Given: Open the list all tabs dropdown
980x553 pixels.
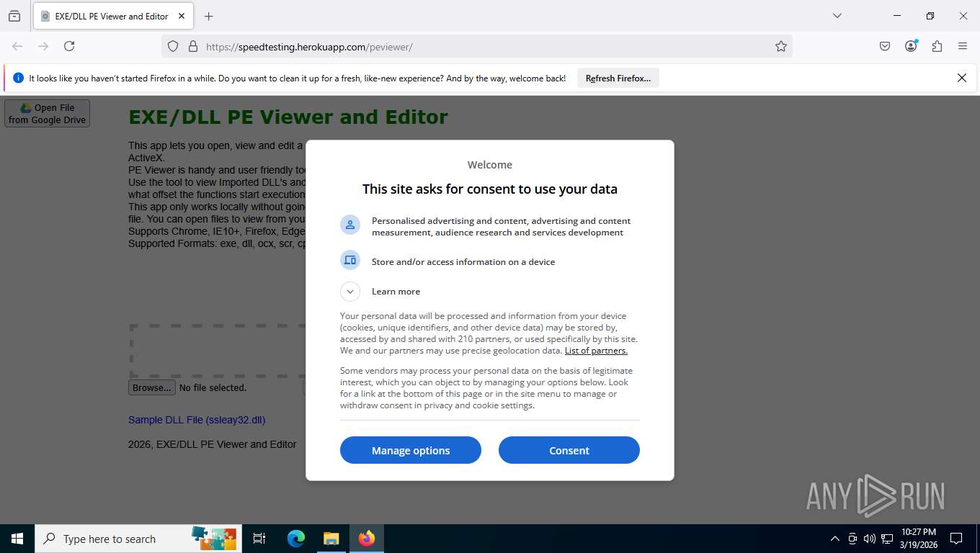Looking at the screenshot, I should point(837,16).
